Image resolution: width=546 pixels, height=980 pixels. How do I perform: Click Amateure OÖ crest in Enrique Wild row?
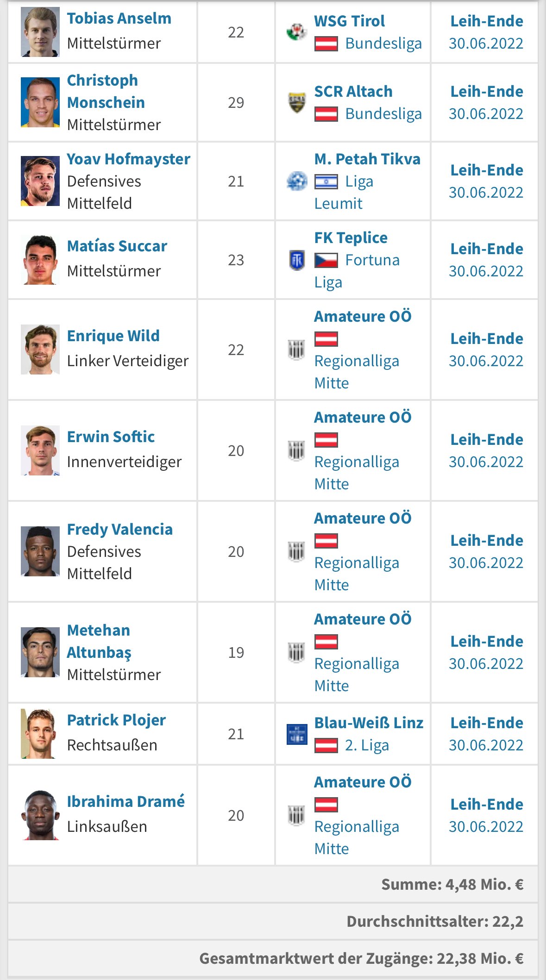click(x=296, y=350)
